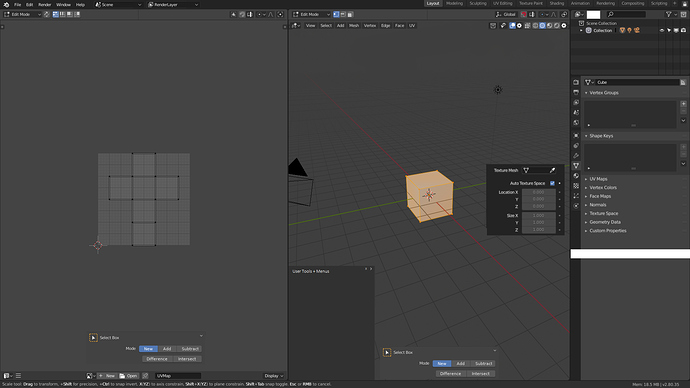Open the Modifiers properties tab
The image size is (690, 388).
pos(576,156)
